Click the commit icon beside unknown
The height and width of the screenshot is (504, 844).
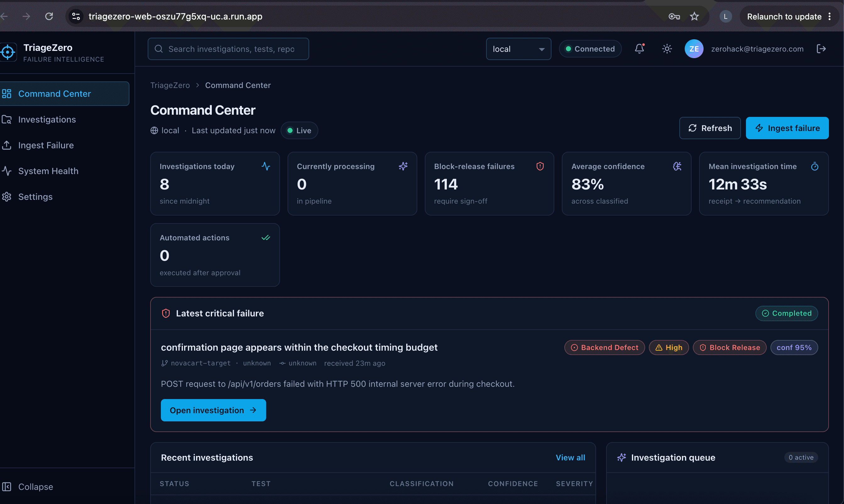282,363
